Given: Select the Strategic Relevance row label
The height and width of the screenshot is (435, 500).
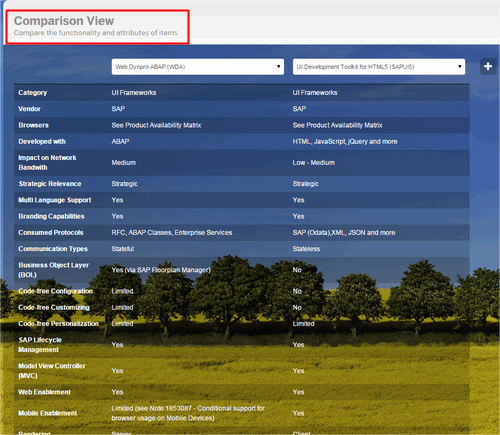Looking at the screenshot, I should pyautogui.click(x=50, y=184).
